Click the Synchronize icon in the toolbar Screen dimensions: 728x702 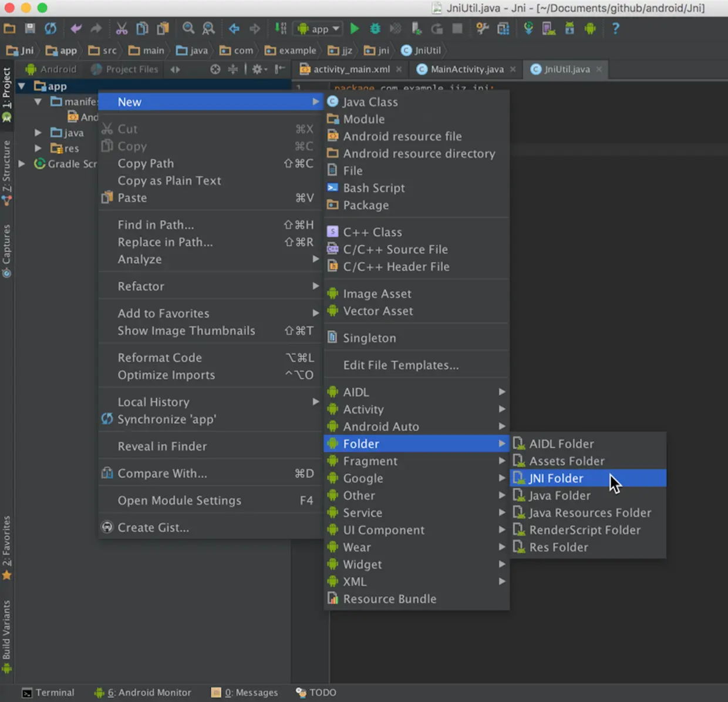coord(50,28)
